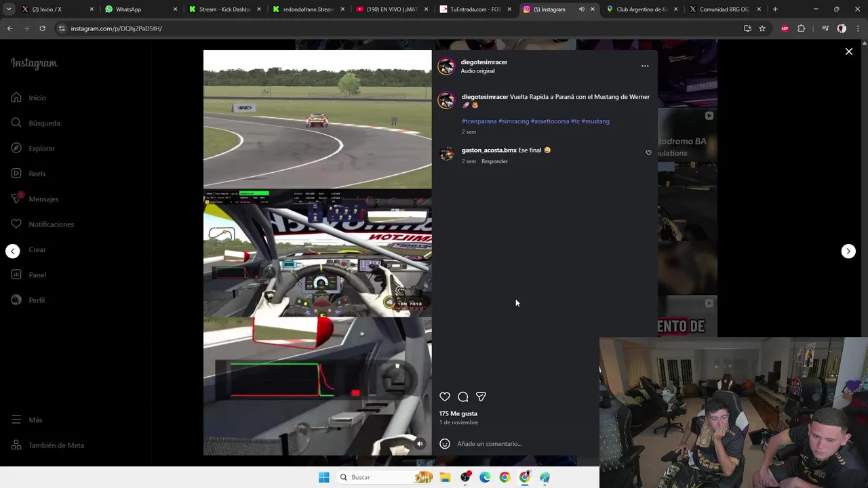Open diegotesimracer profile from header
The height and width of the screenshot is (488, 868).
484,62
